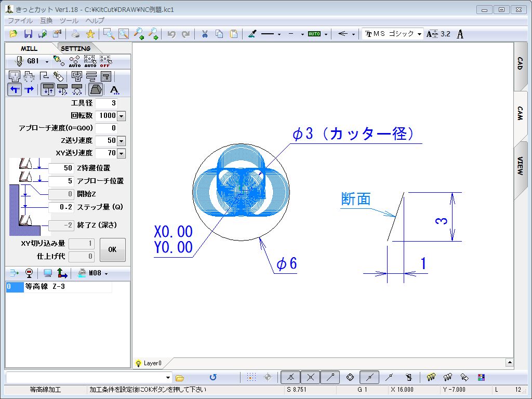Screen dimensions: 532x399
Task: Click the stop sign simulation icon
Action: (x=29, y=273)
